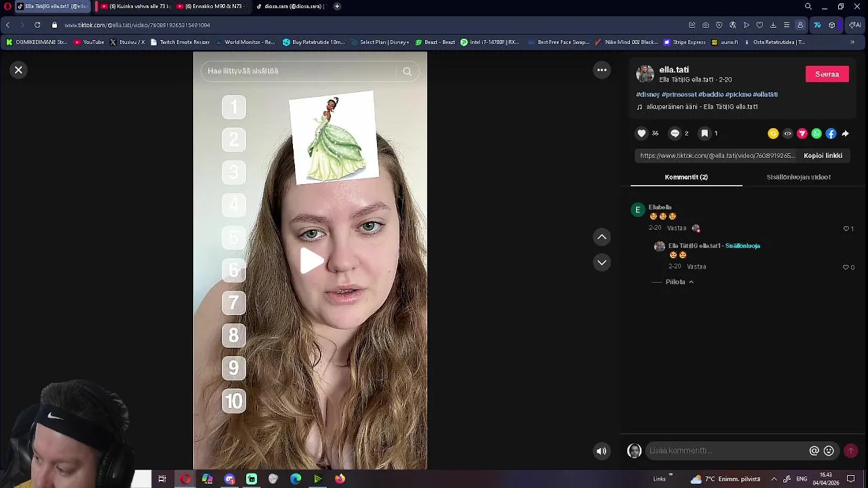Open a new browser tab with plus
This screenshot has width=868, height=488.
tap(337, 6)
